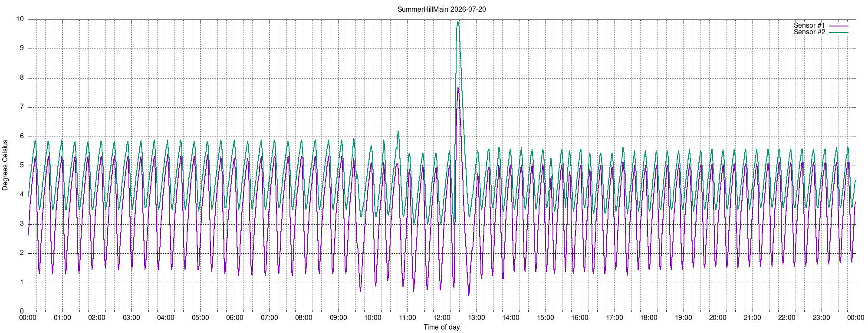Click the 06:00 x-axis tick label

pos(235,317)
